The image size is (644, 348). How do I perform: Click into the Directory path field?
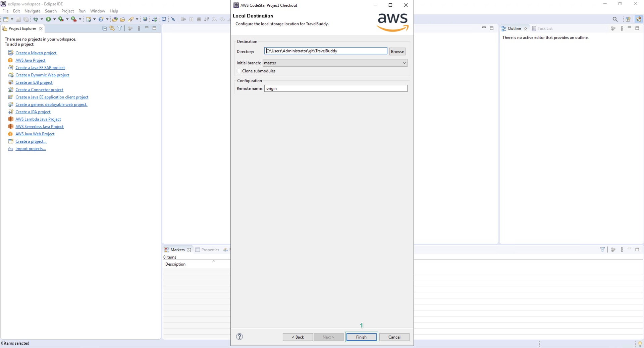[x=325, y=51]
